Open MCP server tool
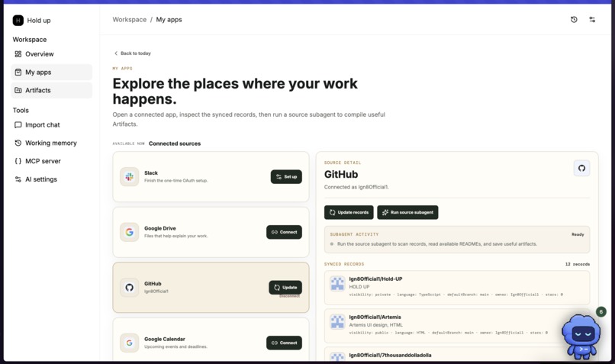The height and width of the screenshot is (364, 615). [51, 161]
